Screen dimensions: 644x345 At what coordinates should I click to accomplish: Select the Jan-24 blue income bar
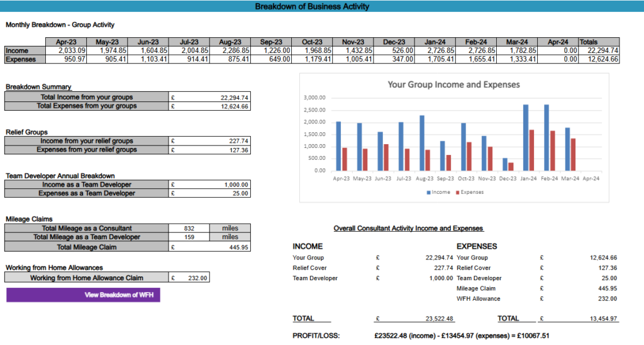coord(526,138)
